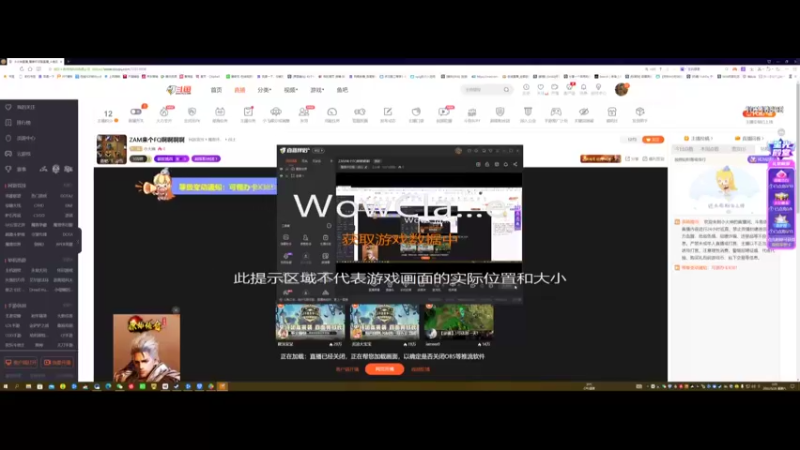
Task: Click the crossed-eye icon in toolbar
Action: point(584,112)
